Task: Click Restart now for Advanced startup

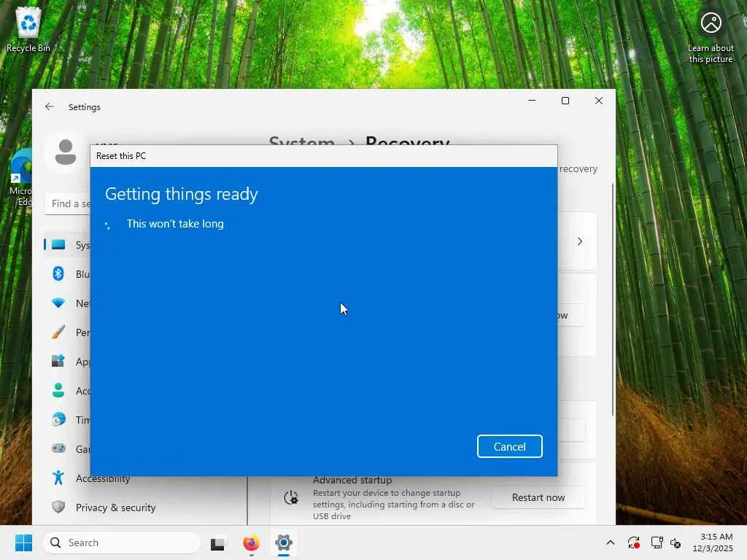Action: (538, 497)
